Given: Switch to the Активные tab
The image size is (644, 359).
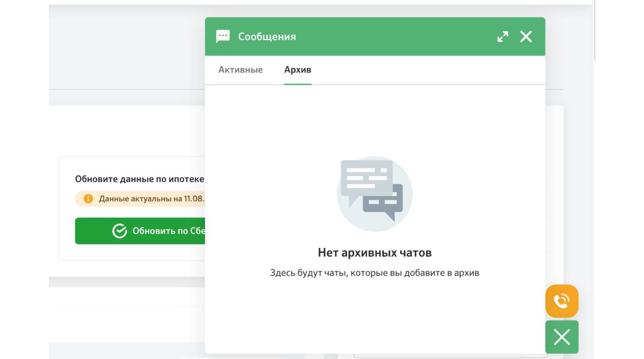Looking at the screenshot, I should [241, 70].
